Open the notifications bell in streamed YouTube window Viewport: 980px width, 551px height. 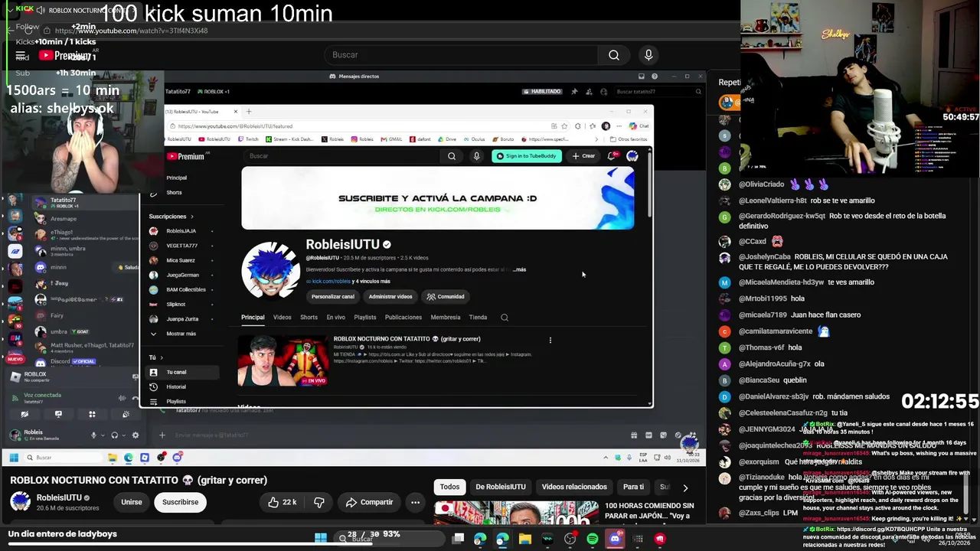(612, 156)
